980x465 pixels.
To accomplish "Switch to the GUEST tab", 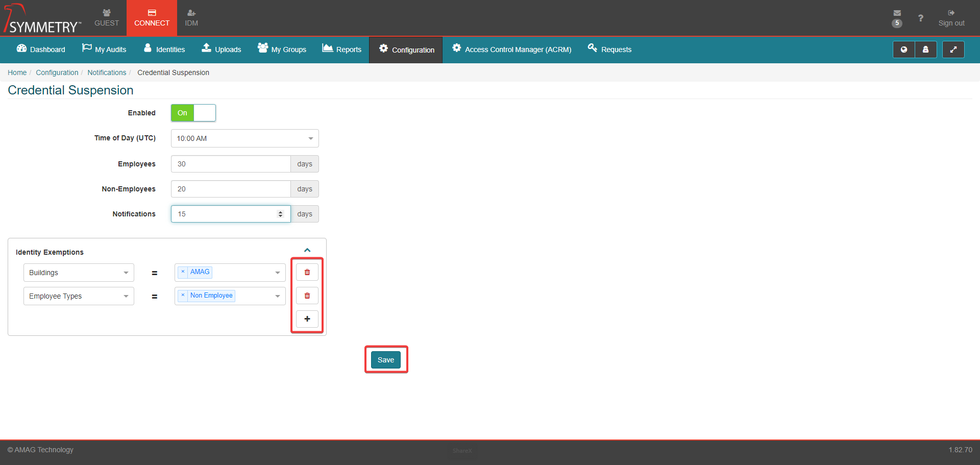I will coord(106,18).
